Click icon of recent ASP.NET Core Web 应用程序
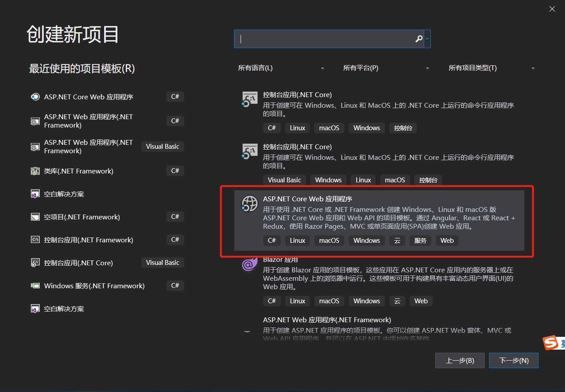This screenshot has width=565, height=392. pyautogui.click(x=35, y=97)
